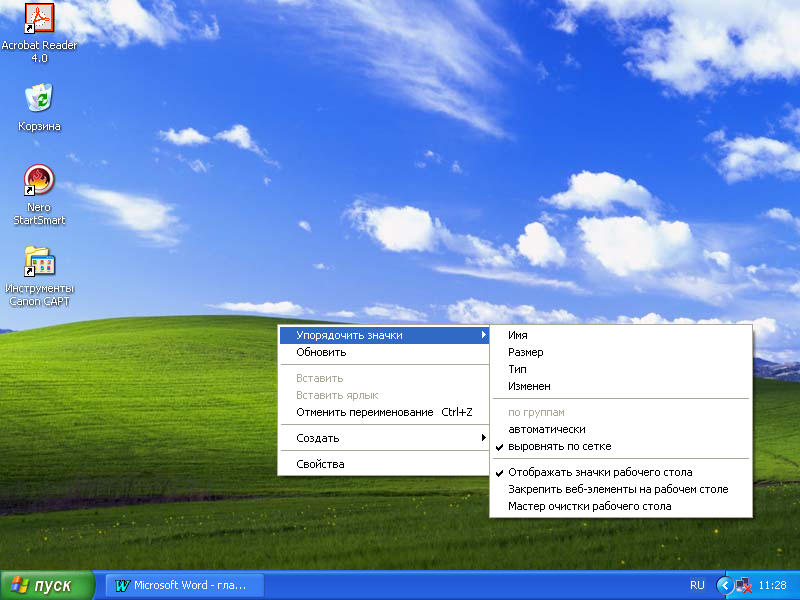Open the пуск Start button
The width and height of the screenshot is (800, 600).
pos(47,585)
